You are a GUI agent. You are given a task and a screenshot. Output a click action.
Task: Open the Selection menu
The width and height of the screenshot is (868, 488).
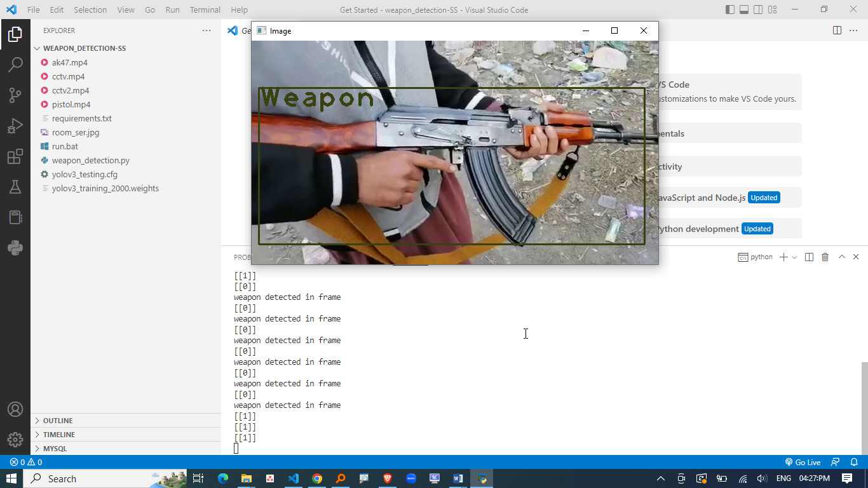(x=90, y=10)
